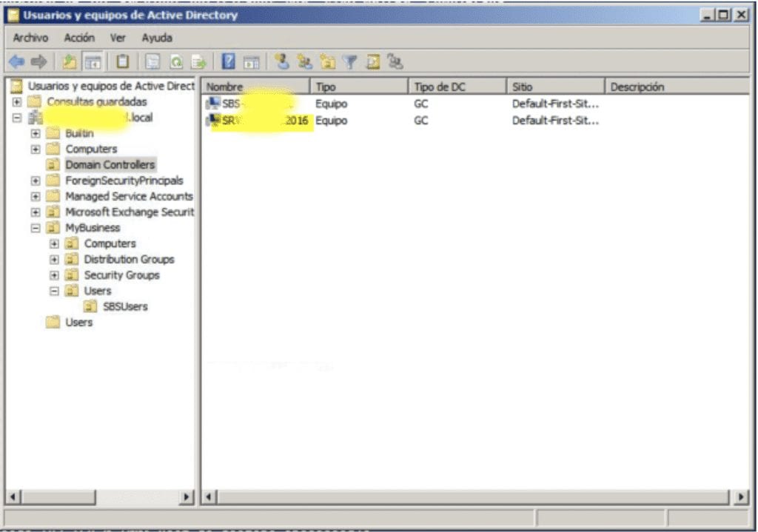Image resolution: width=758 pixels, height=532 pixels.
Task: Expand the Consultas guardadas node
Action: click(x=17, y=102)
